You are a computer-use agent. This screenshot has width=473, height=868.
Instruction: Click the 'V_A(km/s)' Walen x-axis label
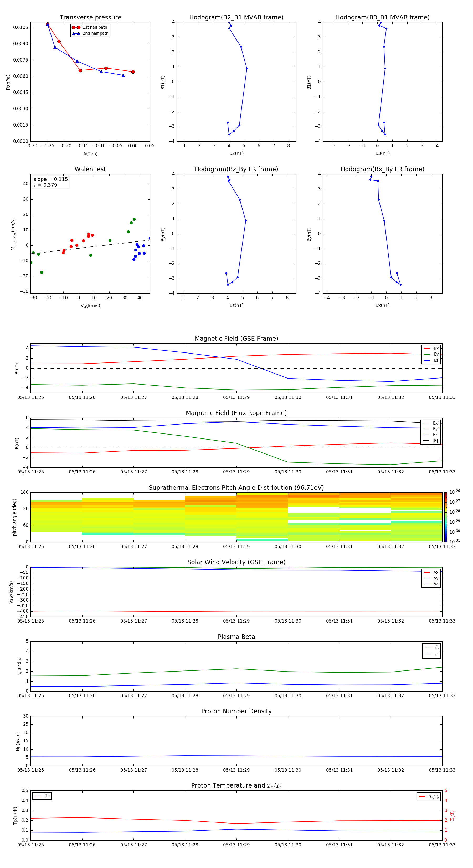point(90,306)
